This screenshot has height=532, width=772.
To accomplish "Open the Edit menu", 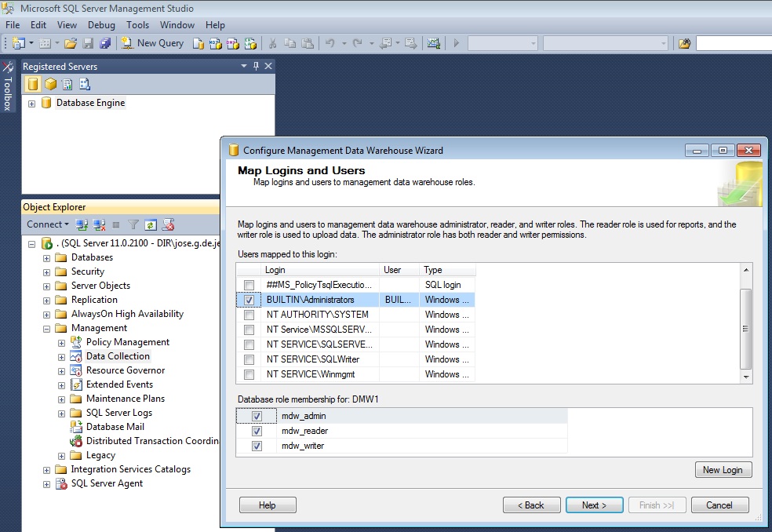I will click(38, 25).
